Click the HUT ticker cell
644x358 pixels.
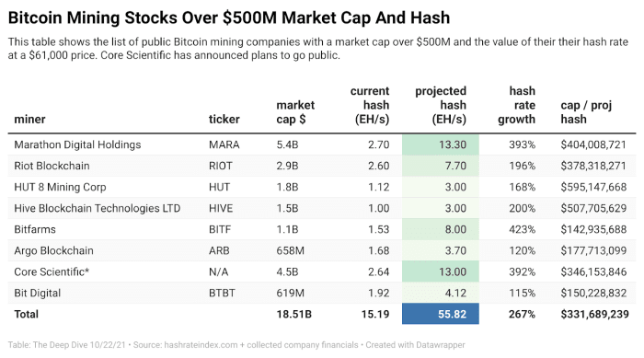[219, 187]
